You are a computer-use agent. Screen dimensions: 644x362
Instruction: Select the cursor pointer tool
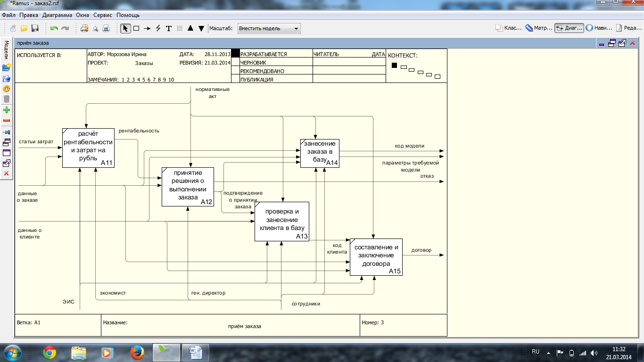125,28
